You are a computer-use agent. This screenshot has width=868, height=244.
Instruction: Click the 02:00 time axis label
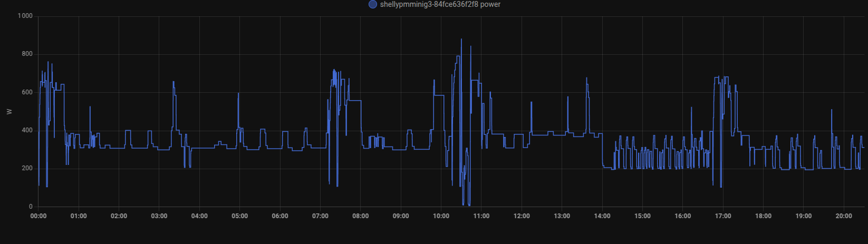point(119,216)
